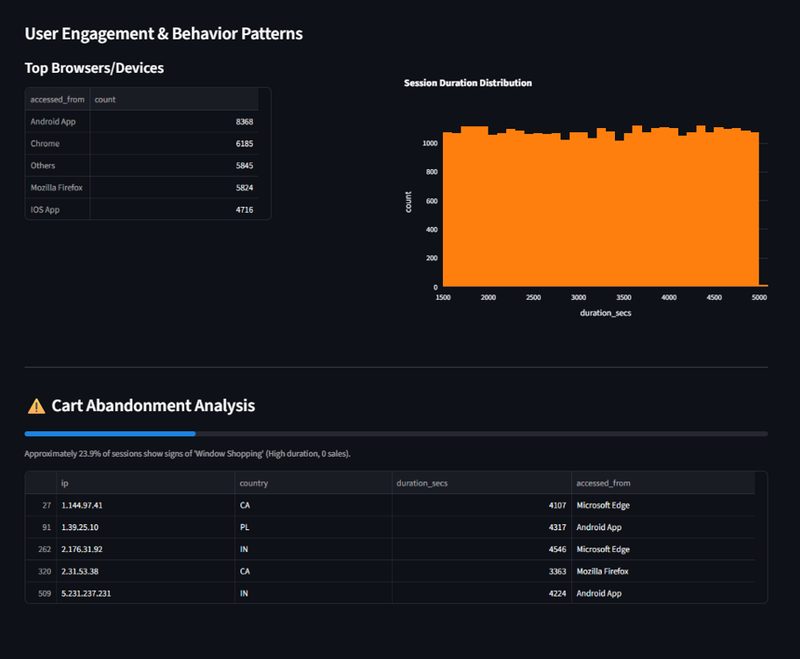Click the Others cell in browsers table
Screen dimensions: 800x659
click(44, 166)
